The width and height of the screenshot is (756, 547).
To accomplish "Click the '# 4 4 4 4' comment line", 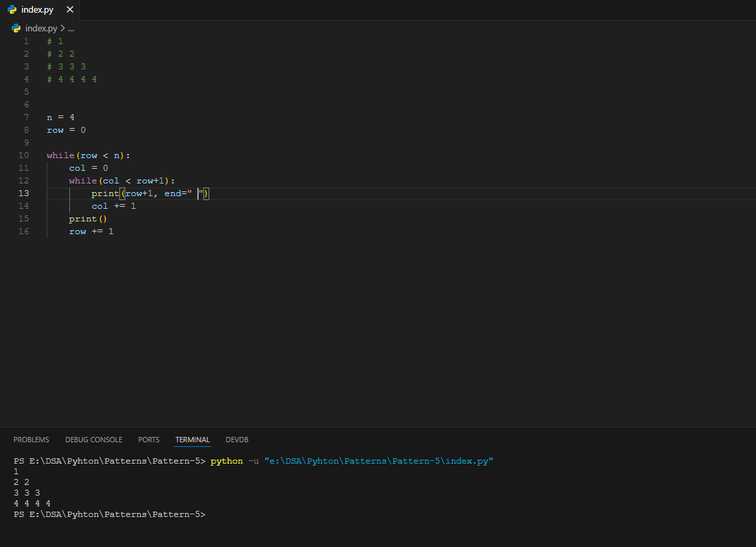I will 72,79.
